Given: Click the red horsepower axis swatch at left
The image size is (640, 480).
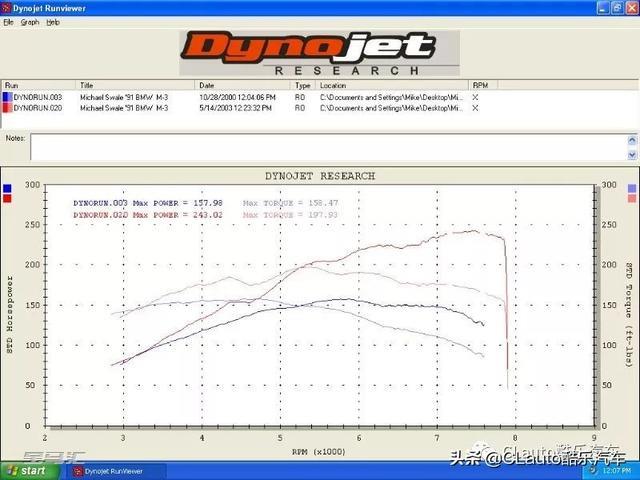Looking at the screenshot, I should [x=7, y=199].
